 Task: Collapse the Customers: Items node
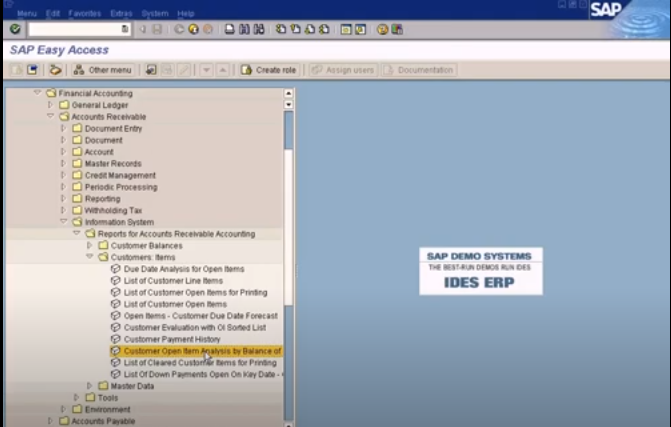tap(89, 256)
